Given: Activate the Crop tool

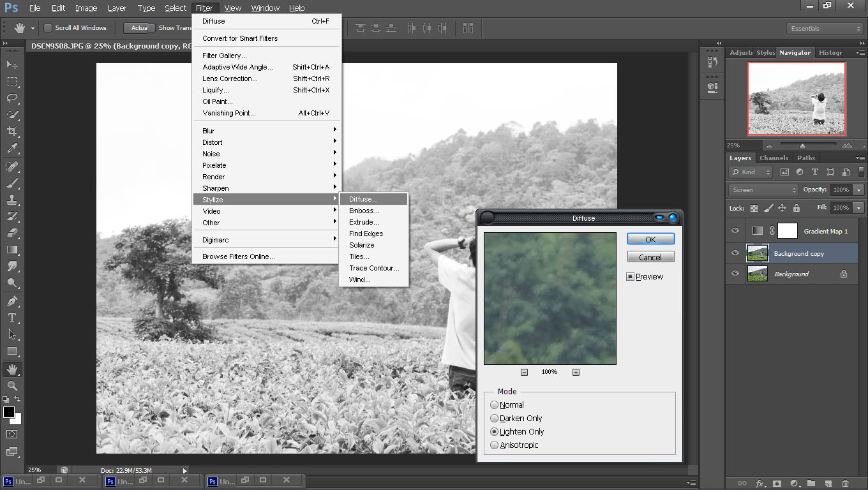Looking at the screenshot, I should point(12,131).
